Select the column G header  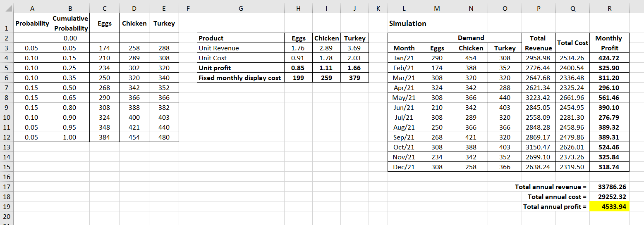240,8
